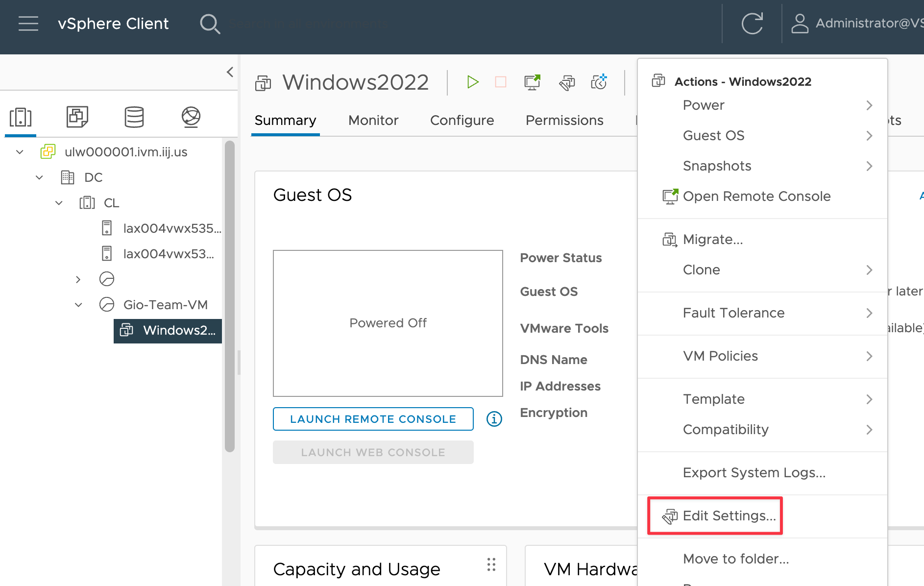Click the DNS Name label
Viewport: 924px width, 586px height.
pos(554,360)
